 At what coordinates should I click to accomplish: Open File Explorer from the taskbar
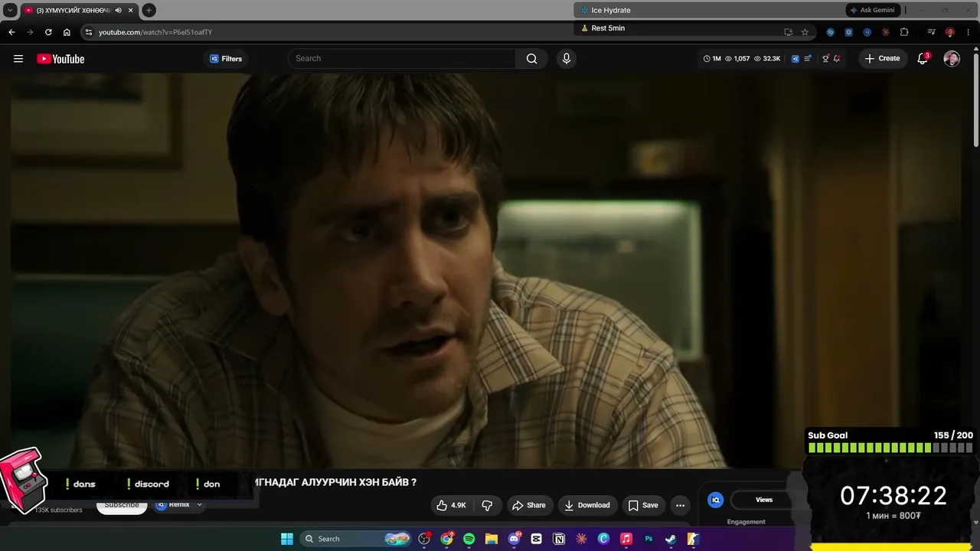492,539
